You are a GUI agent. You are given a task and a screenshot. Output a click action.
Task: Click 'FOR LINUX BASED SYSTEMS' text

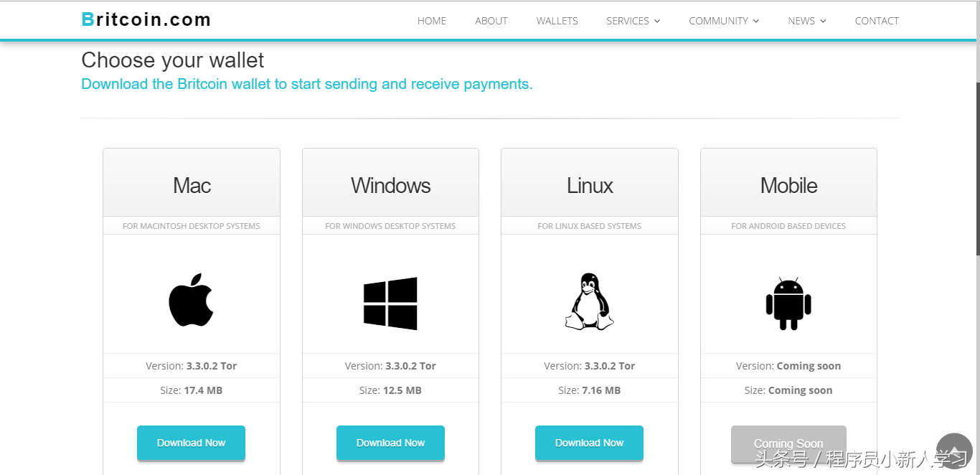(x=589, y=226)
